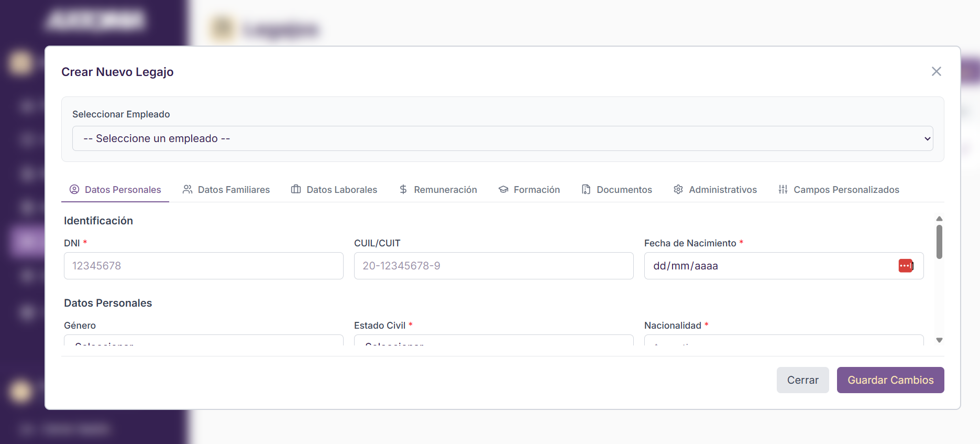
Task: Click the Remuneración dollar sign icon
Action: tap(403, 189)
